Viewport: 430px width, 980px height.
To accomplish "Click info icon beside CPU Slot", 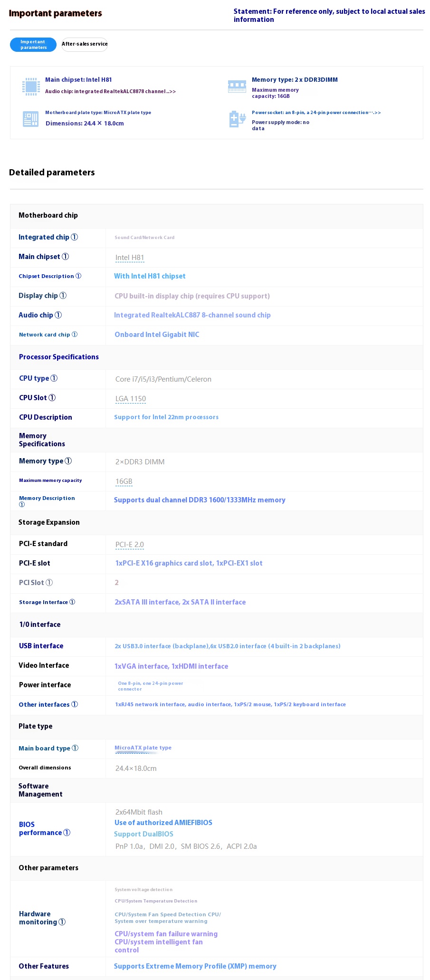I will 52,398.
